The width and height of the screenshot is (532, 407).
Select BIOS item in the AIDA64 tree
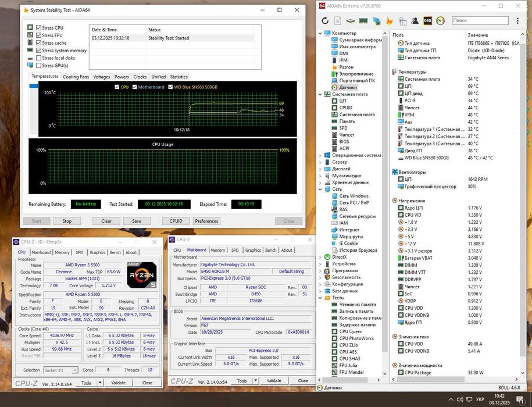[x=344, y=141]
